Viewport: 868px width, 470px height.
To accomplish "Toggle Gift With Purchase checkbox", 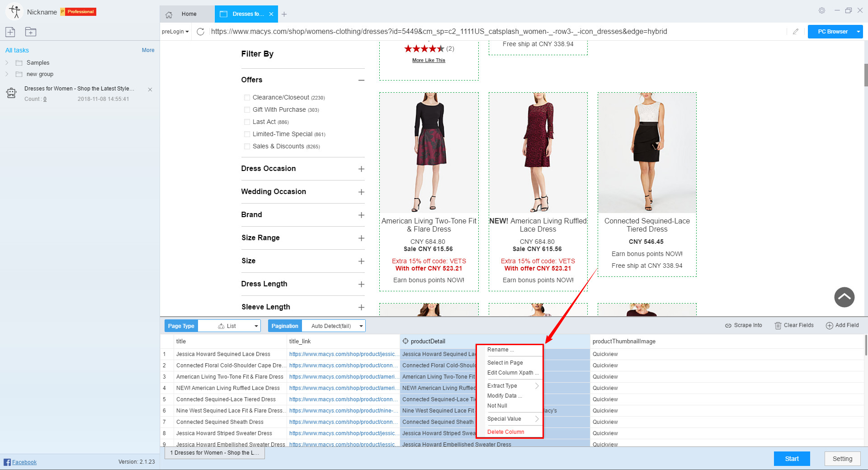I will coord(247,110).
